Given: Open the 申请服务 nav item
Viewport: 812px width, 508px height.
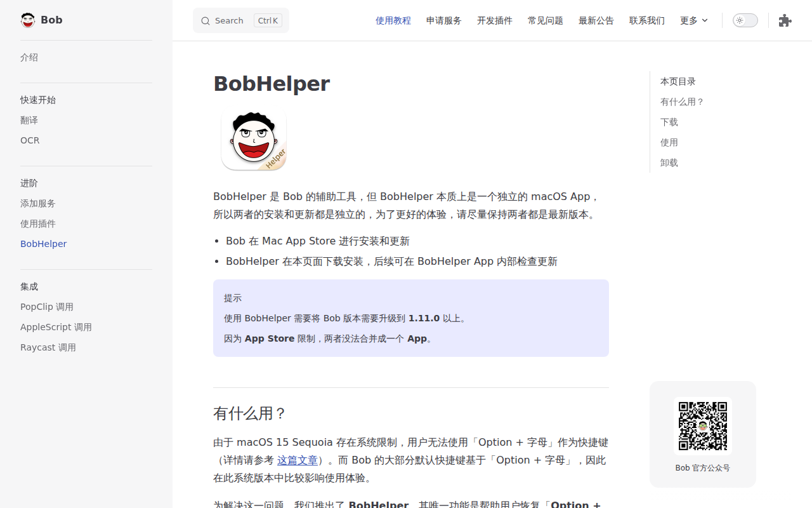Looking at the screenshot, I should click(444, 20).
